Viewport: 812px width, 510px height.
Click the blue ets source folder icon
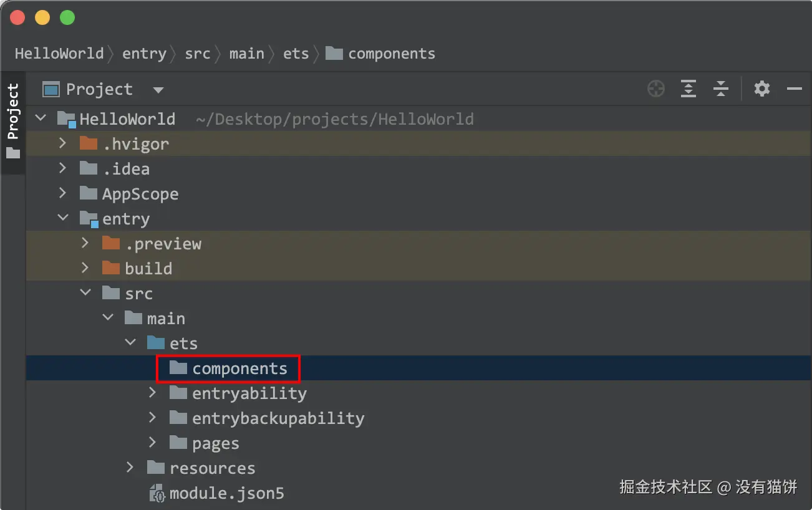point(156,343)
